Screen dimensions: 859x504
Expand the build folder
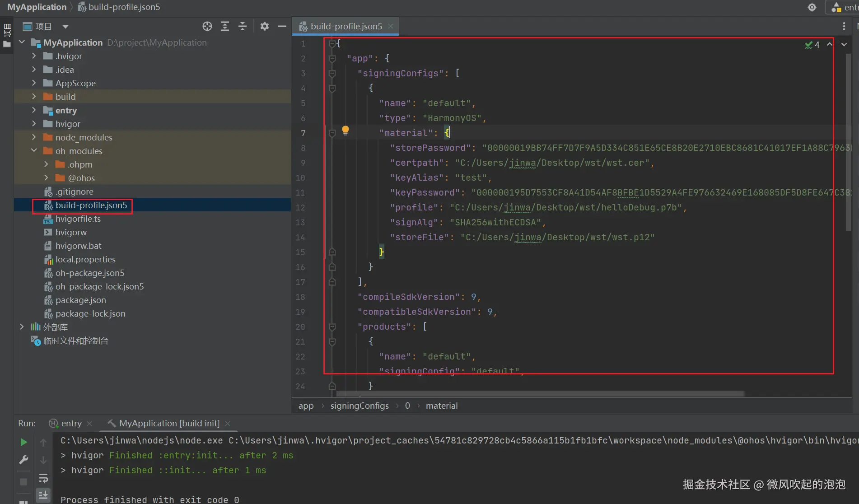pos(34,96)
